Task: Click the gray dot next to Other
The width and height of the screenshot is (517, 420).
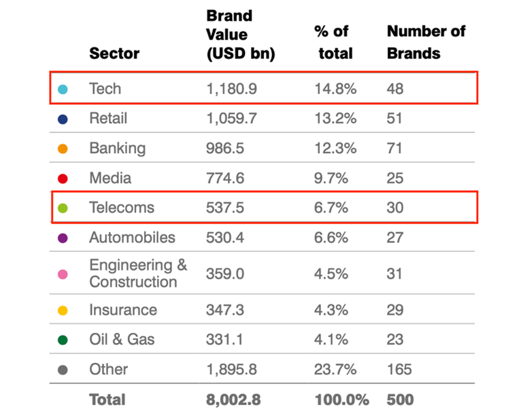Action: [63, 370]
